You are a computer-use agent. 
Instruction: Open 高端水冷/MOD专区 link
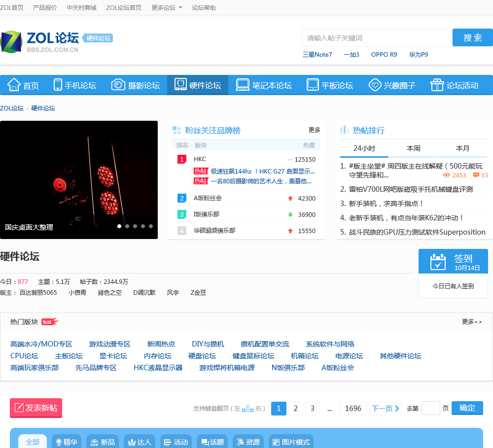[41, 344]
